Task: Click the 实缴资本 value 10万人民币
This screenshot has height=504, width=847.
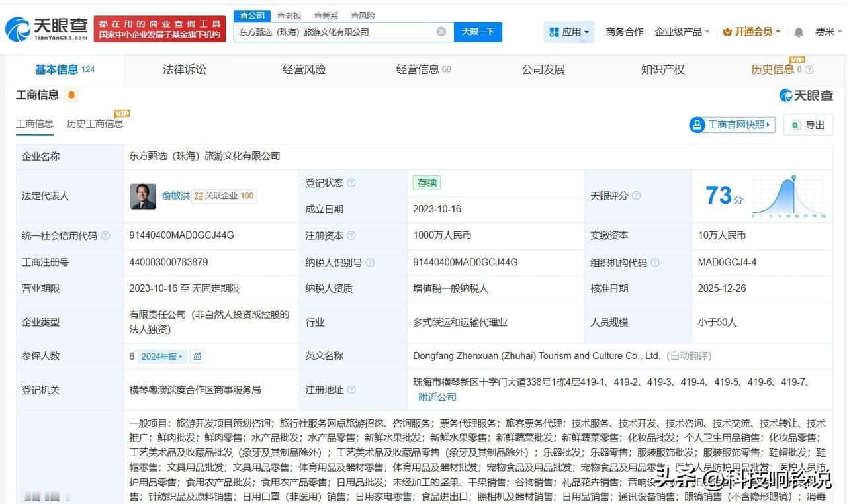Action: point(722,235)
